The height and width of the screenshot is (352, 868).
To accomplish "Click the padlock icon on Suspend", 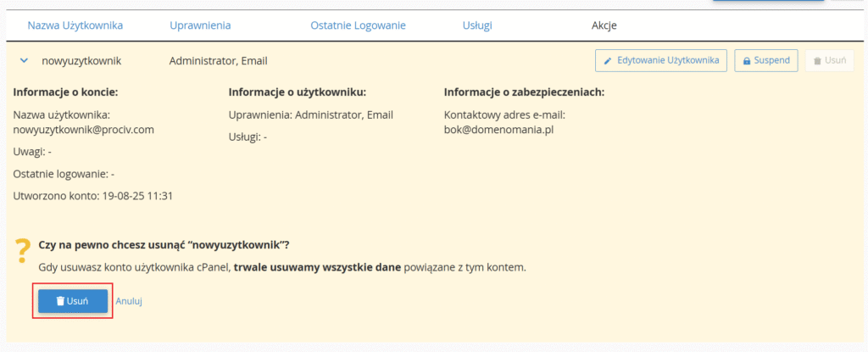I will click(747, 61).
